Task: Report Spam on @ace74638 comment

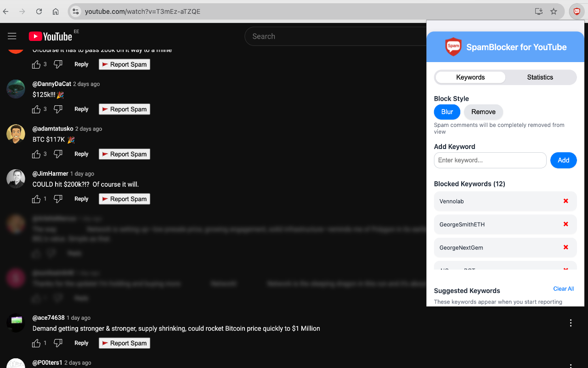Action: [x=124, y=343]
